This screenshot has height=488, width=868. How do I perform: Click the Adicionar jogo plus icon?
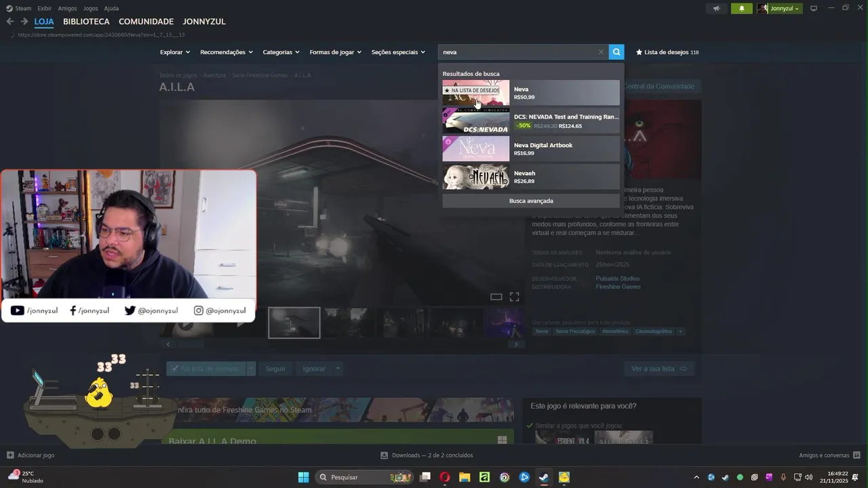(x=10, y=455)
